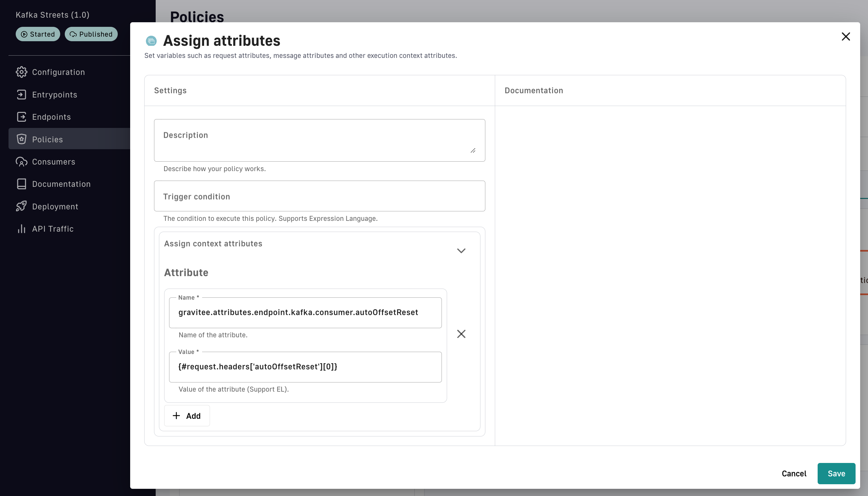Screen dimensions: 868x496
Task: Save the policy attributes
Action: click(836, 473)
